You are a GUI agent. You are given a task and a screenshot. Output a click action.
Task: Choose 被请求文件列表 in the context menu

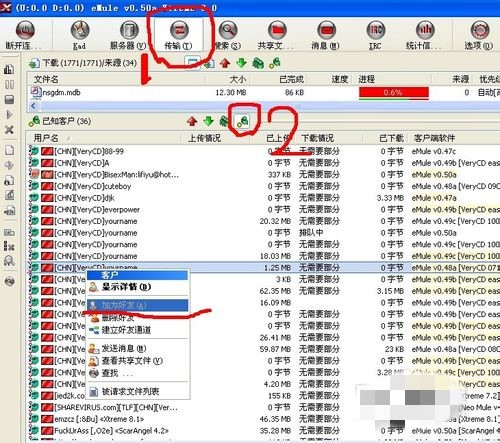(138, 391)
